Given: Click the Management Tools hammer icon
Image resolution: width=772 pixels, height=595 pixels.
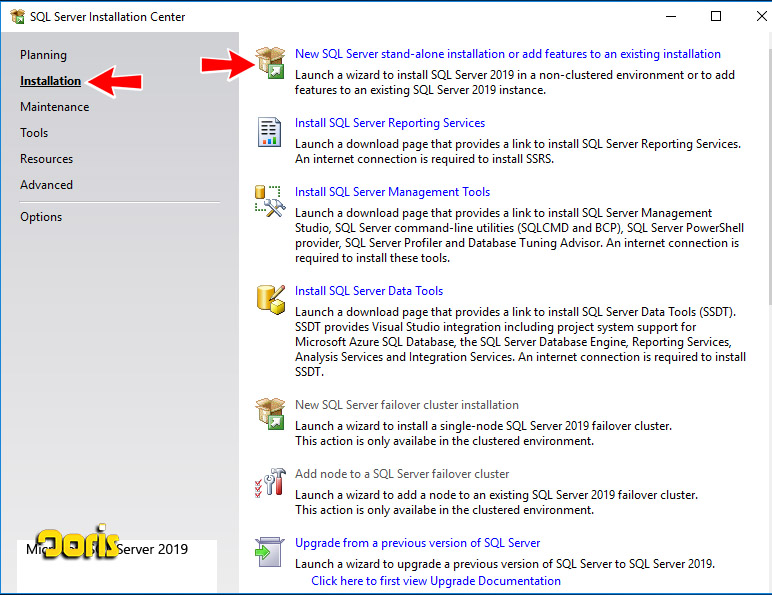Looking at the screenshot, I should (270, 201).
